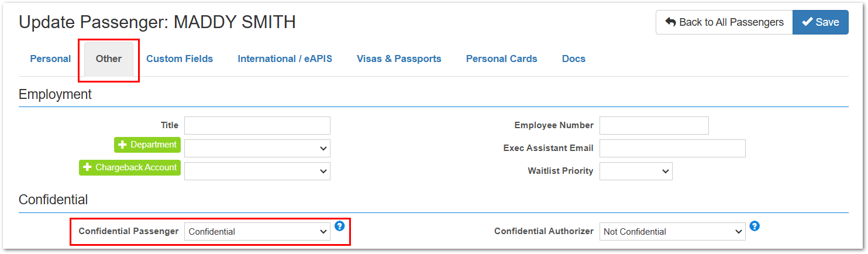The width and height of the screenshot is (868, 254).
Task: Open the Confidential Authorizer dropdown
Action: click(673, 231)
